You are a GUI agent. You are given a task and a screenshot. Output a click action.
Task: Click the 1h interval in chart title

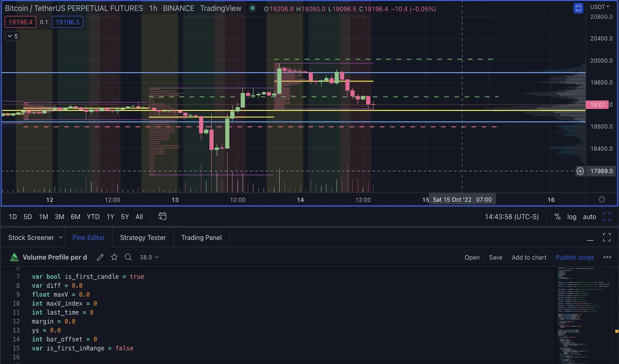[153, 8]
